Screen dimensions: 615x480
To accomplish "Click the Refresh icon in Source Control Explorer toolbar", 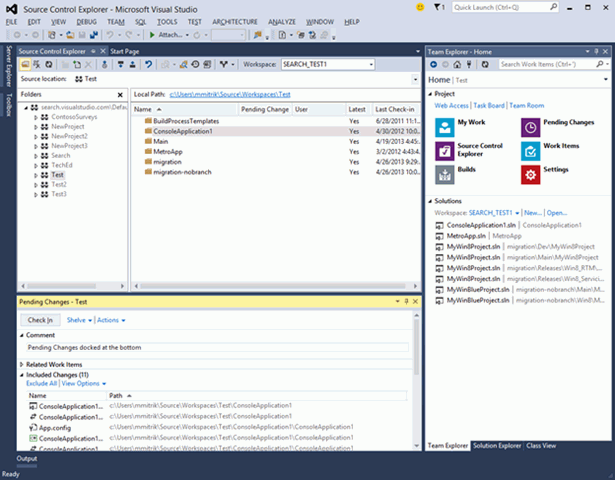I will [x=49, y=64].
